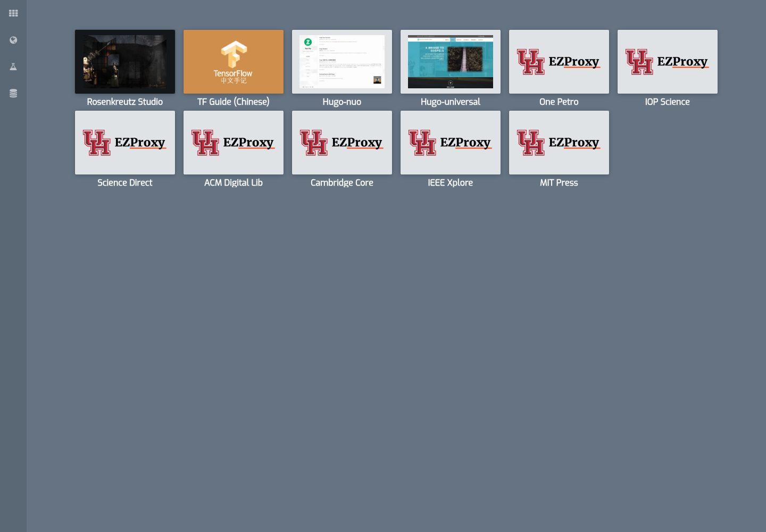Screen dimensions: 766x532
Task: Click the EZProxy thumbnail above MIT Press
Action: coord(559,143)
